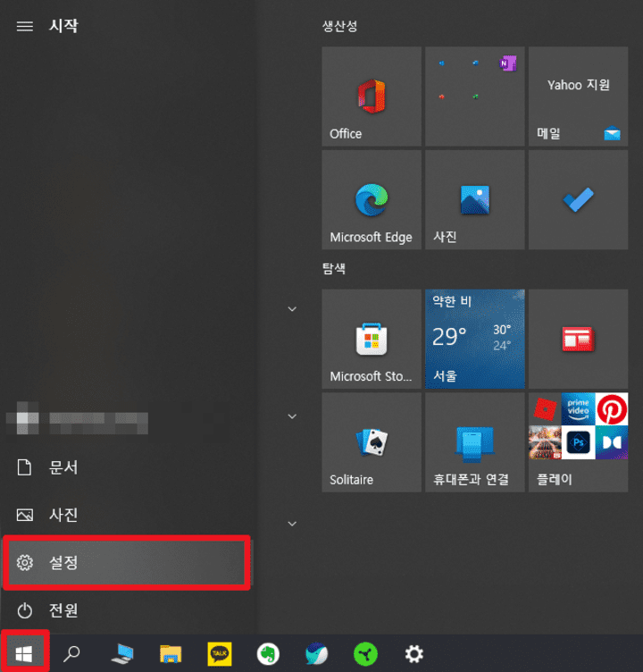Launch the Solitaire tile
This screenshot has height=672, width=643.
click(x=372, y=442)
